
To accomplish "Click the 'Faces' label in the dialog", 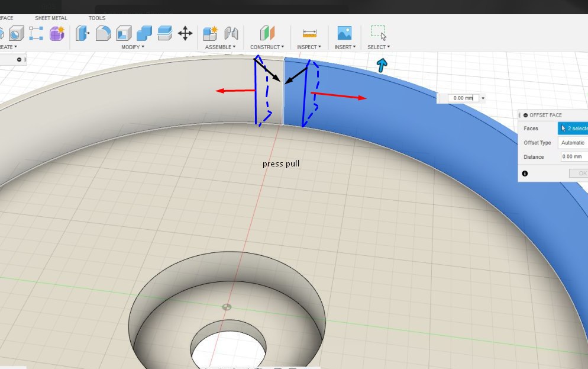I will [x=531, y=129].
